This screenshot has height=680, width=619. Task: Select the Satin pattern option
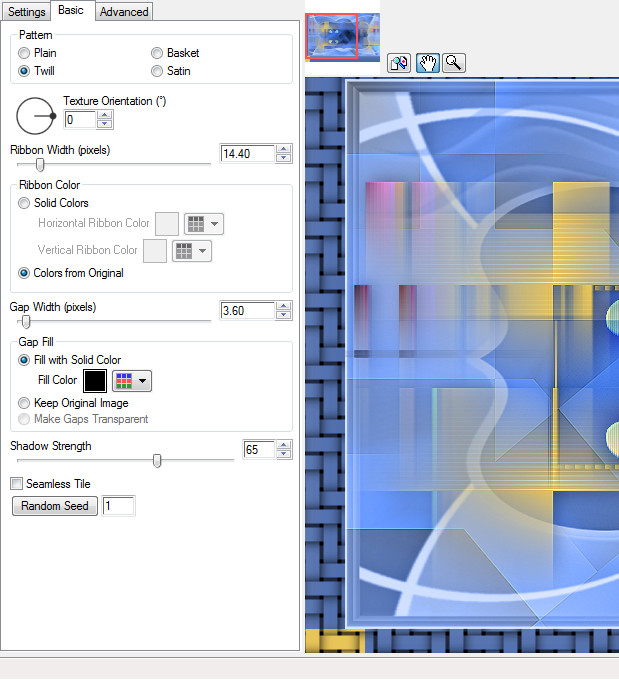tap(157, 71)
